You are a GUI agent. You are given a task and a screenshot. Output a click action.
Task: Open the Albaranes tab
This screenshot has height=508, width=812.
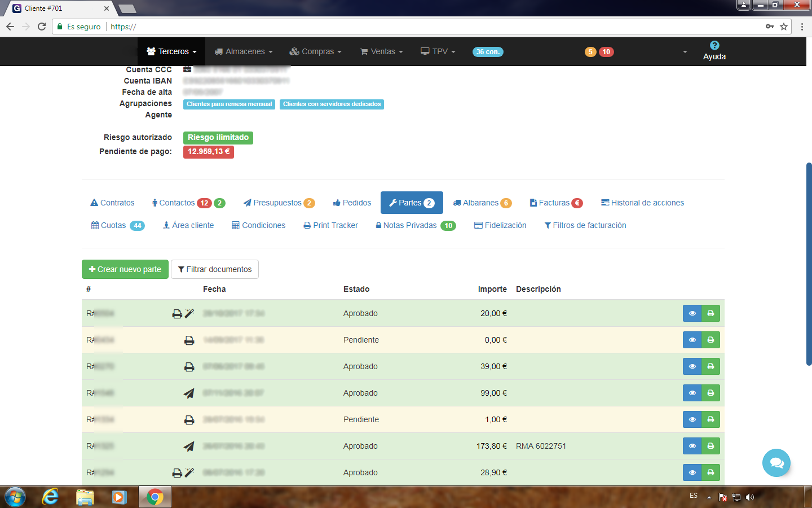pos(482,203)
